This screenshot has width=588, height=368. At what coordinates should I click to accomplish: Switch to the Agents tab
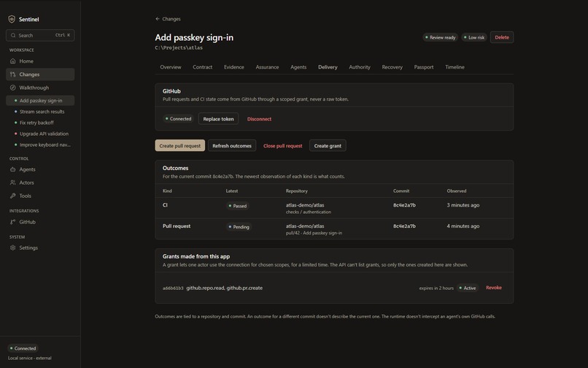298,67
